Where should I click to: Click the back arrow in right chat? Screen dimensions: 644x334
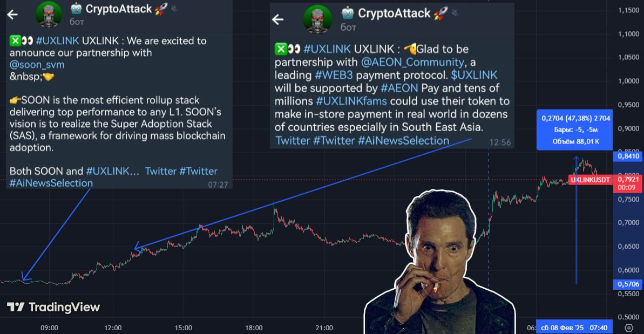coord(278,19)
